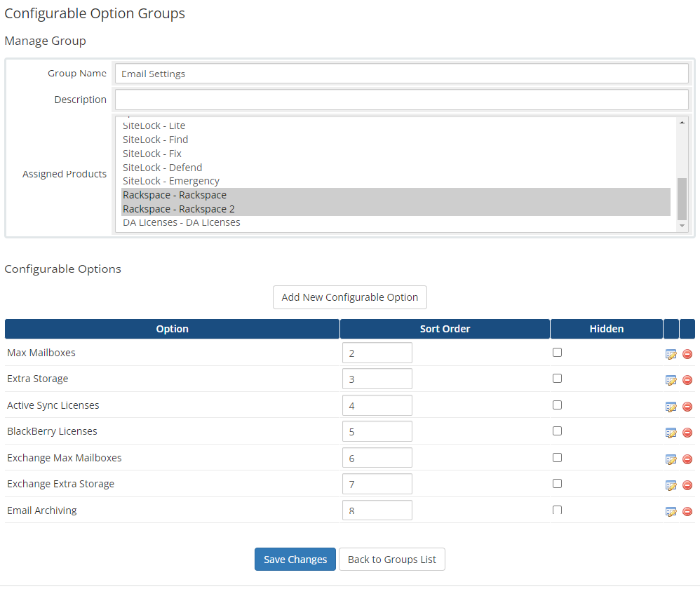Focus the Description input field
This screenshot has height=596, width=700.
[402, 100]
